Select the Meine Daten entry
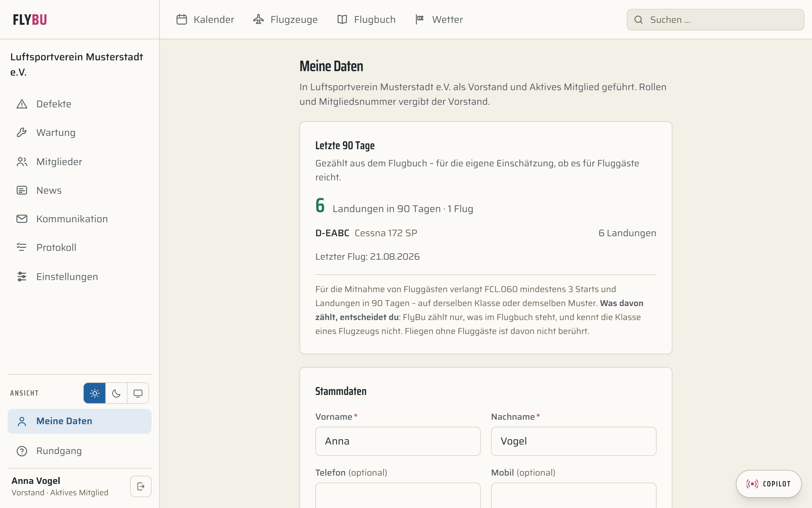812x508 pixels. (80, 421)
